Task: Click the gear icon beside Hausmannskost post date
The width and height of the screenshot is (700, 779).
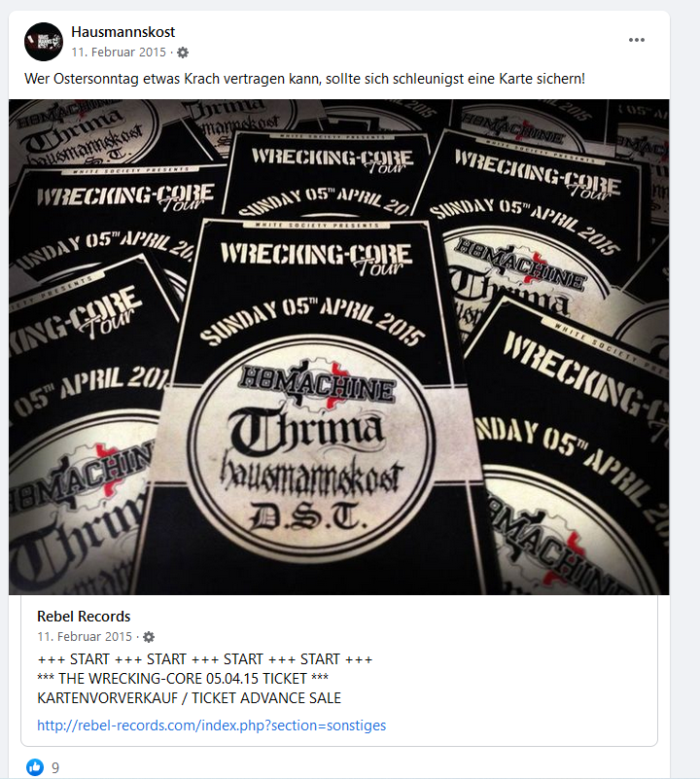Action: 183,53
